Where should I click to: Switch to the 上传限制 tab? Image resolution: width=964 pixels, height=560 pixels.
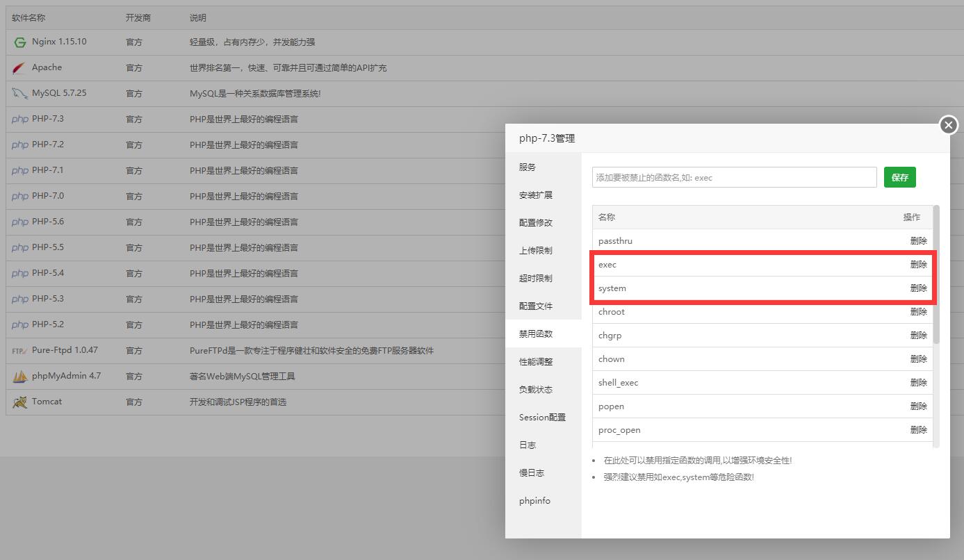click(x=544, y=251)
